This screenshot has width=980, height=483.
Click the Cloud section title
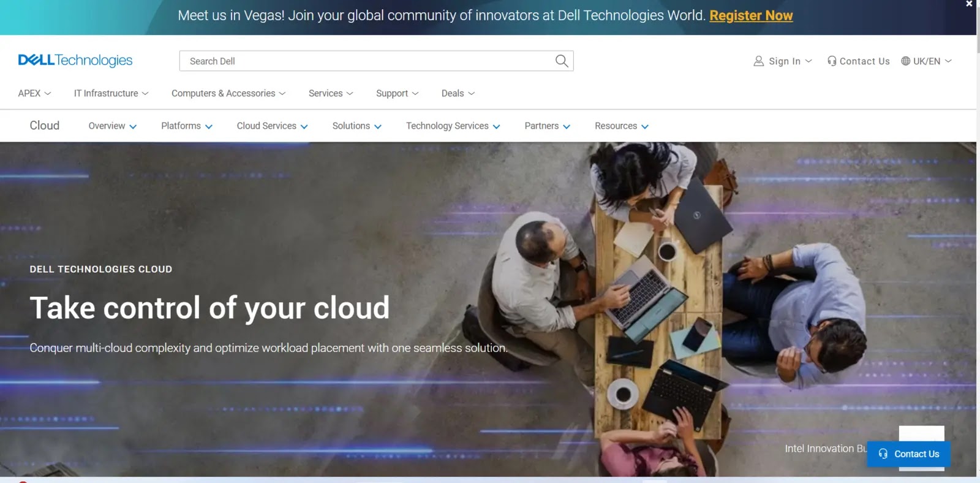pyautogui.click(x=45, y=125)
